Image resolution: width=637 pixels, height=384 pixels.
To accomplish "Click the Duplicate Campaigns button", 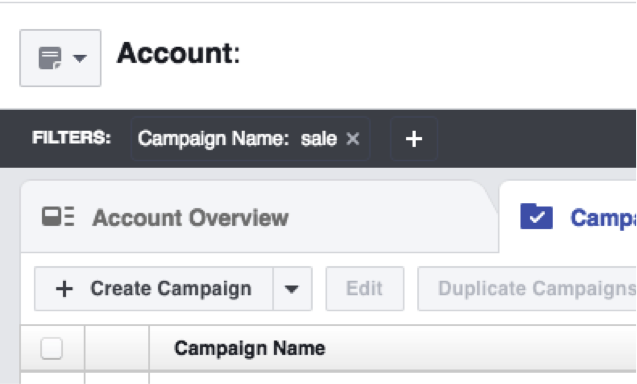I will [x=527, y=289].
